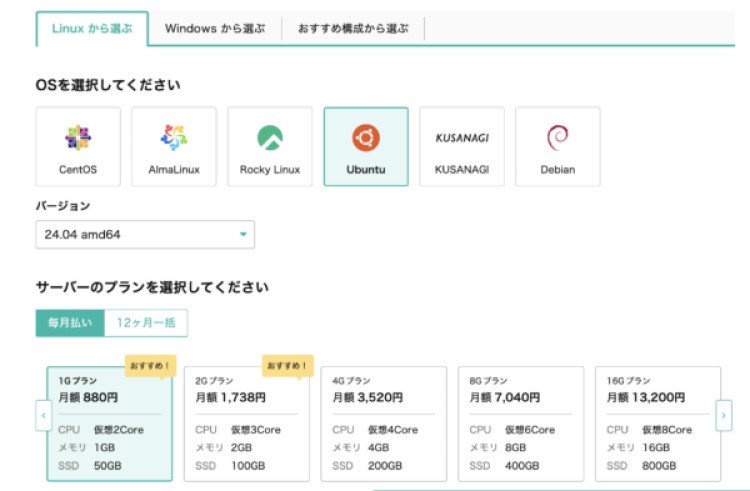Click 仮想3Core CPU value

256,430
